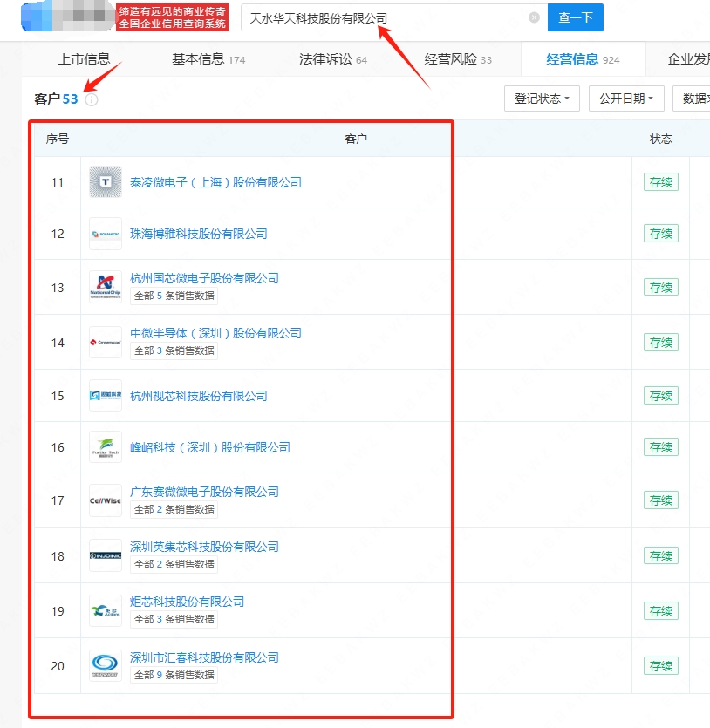The width and height of the screenshot is (710, 728).
Task: Open the 中微半导体 Cmsemicon logo
Action: click(106, 342)
